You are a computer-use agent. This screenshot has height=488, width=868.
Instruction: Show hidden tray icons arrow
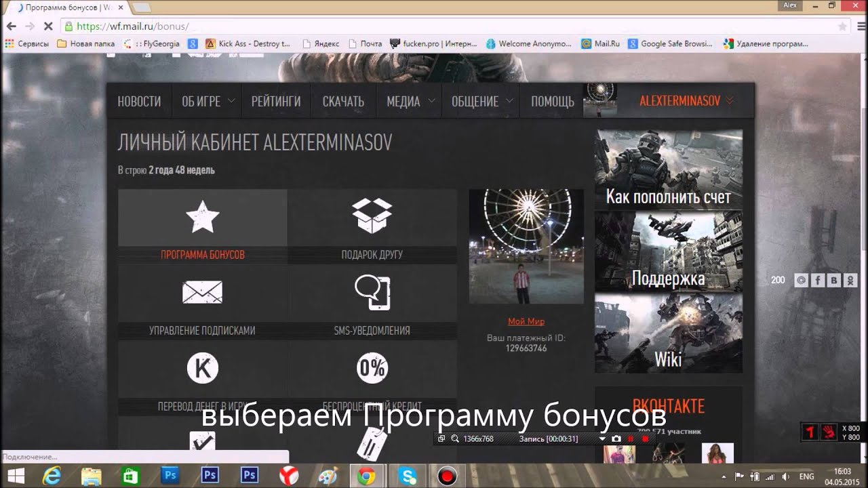pyautogui.click(x=724, y=476)
